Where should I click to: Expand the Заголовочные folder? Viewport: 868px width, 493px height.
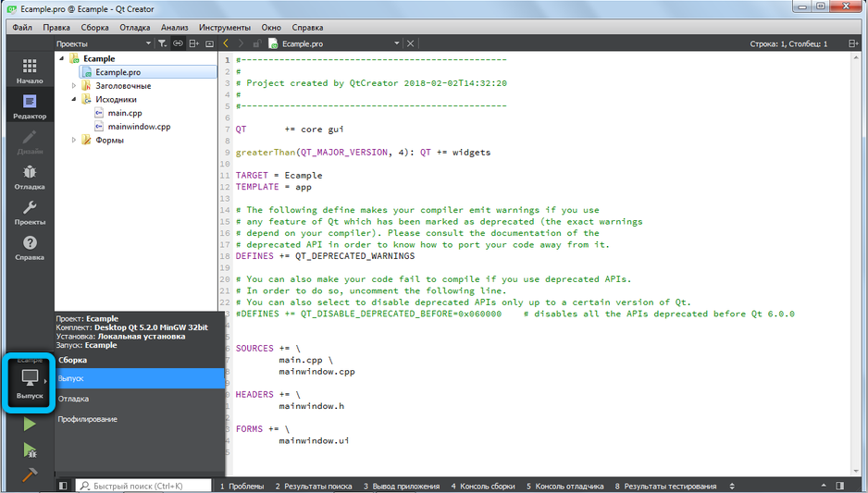click(x=74, y=86)
